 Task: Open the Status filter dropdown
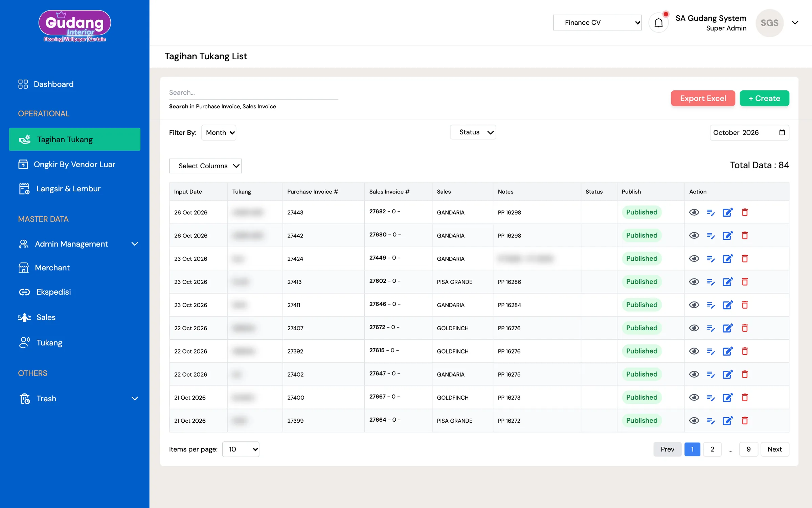(x=473, y=132)
